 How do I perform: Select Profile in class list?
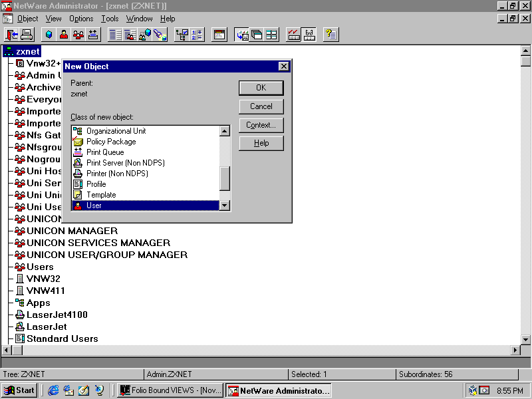[x=146, y=184]
